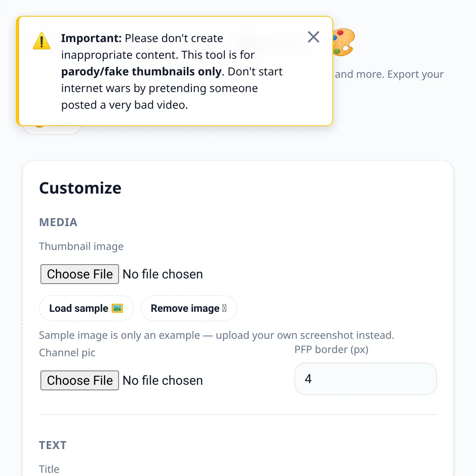Click the Customize heading

tap(80, 188)
